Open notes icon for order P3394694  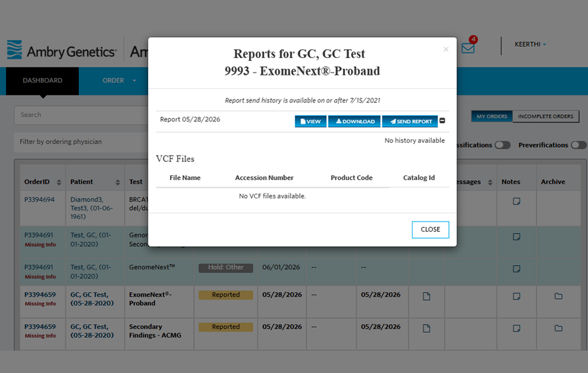[x=516, y=201]
